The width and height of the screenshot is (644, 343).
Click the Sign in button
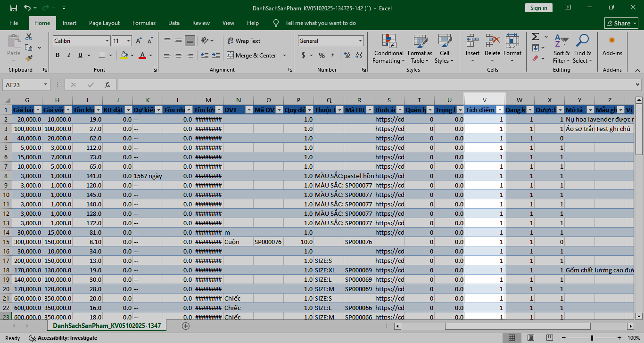pos(538,8)
